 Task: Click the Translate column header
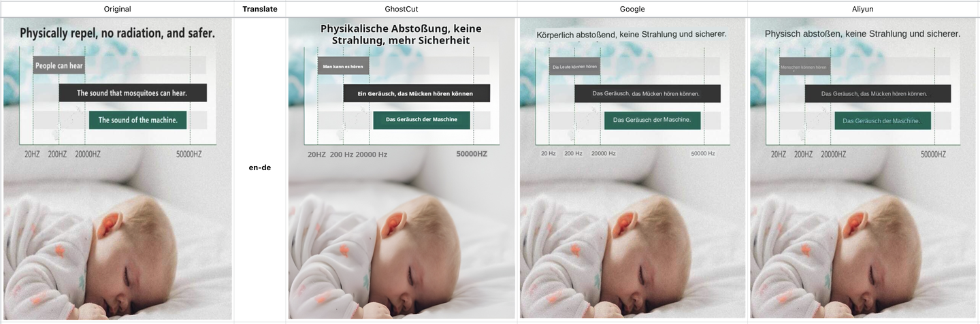(260, 9)
